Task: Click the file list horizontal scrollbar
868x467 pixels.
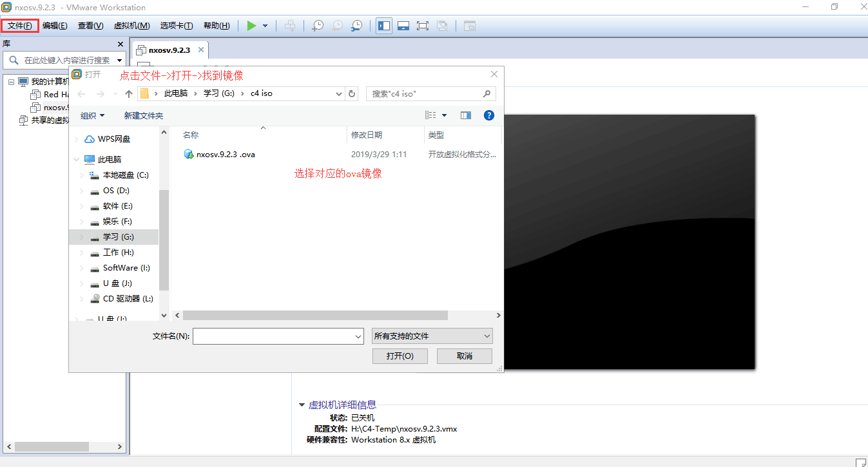Action: (315, 315)
